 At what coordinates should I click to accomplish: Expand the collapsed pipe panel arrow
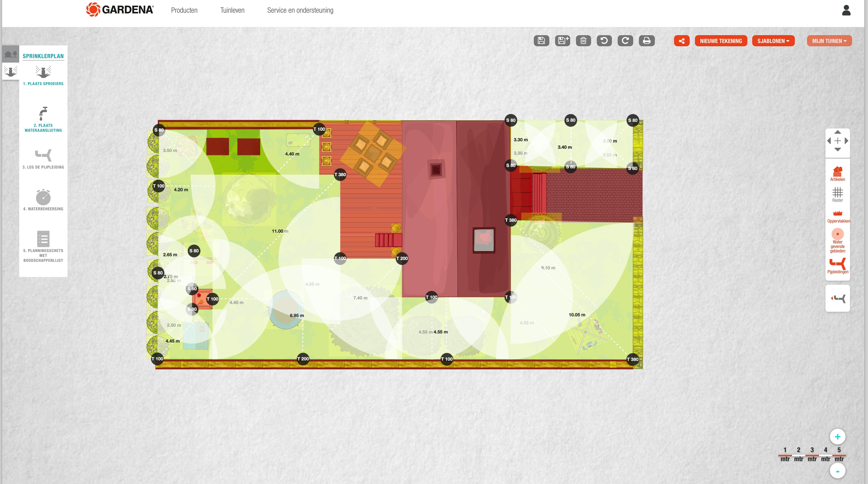coord(837,298)
